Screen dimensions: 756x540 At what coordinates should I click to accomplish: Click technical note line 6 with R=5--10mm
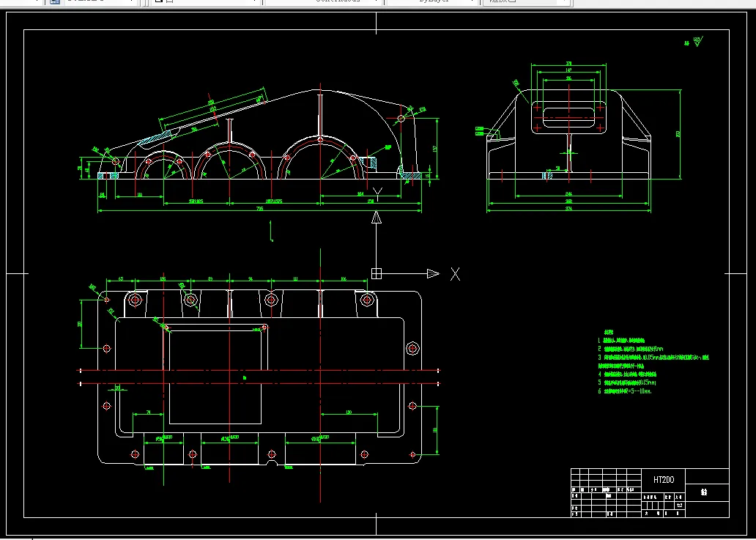tap(626, 391)
